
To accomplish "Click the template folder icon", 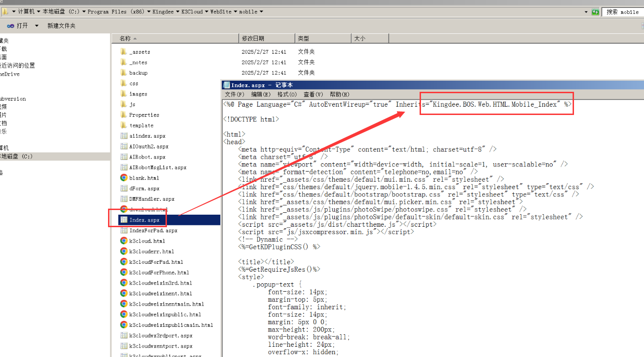I will [x=123, y=125].
